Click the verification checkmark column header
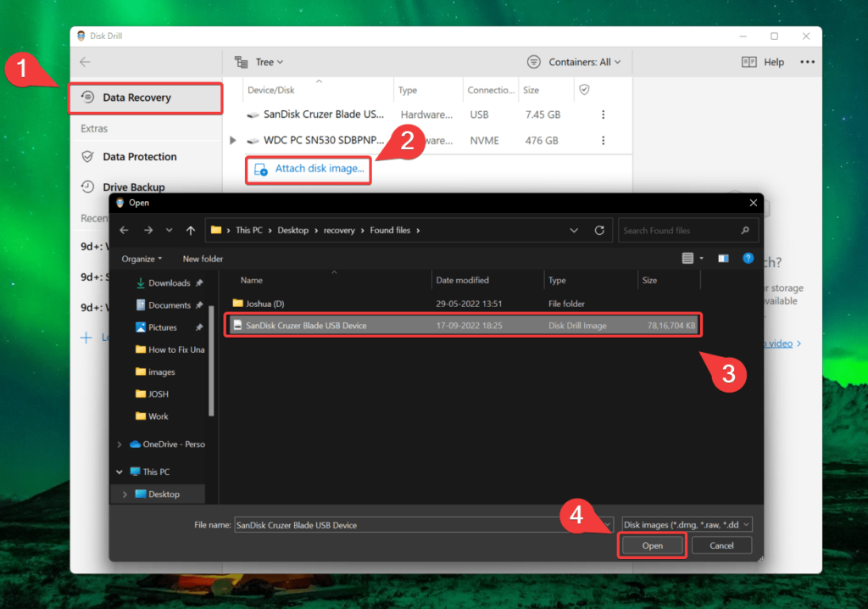868x609 pixels. point(586,89)
